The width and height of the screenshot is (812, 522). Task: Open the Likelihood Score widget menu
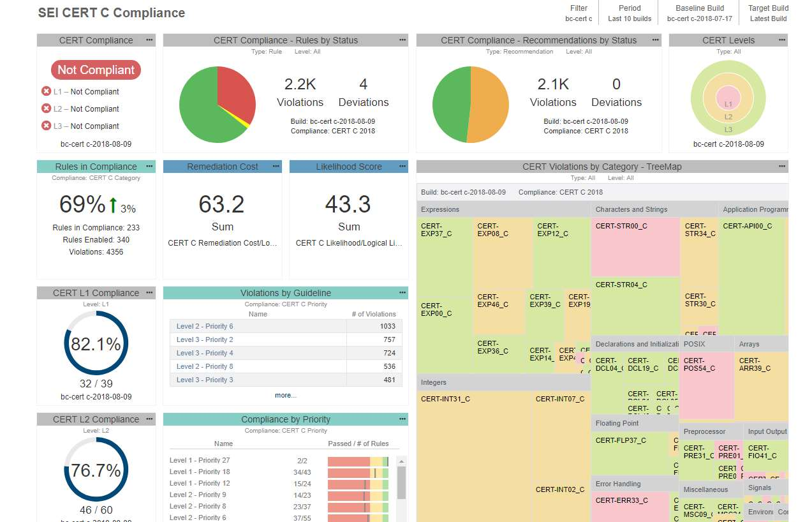[402, 166]
